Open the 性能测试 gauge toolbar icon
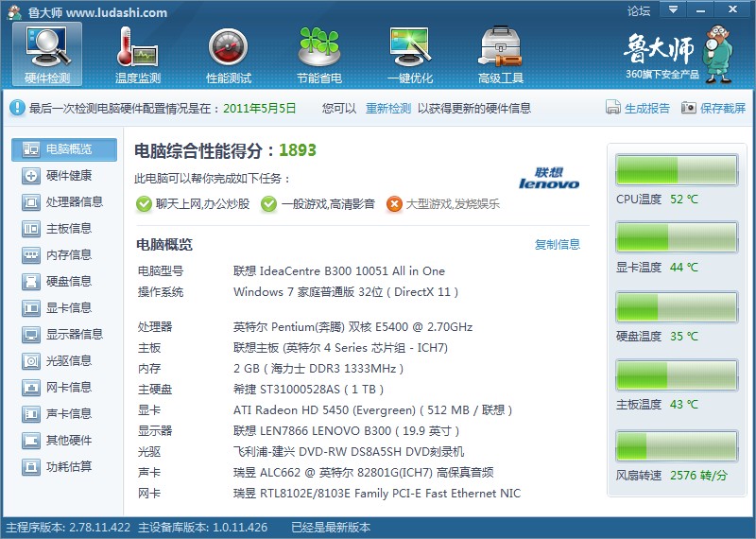Screen dimensions: 756x539 coord(229,55)
